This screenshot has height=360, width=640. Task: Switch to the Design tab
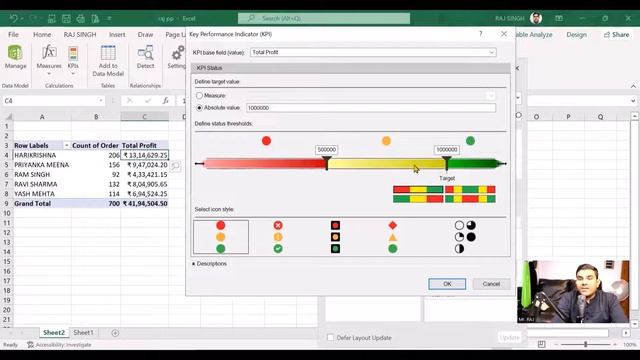576,35
